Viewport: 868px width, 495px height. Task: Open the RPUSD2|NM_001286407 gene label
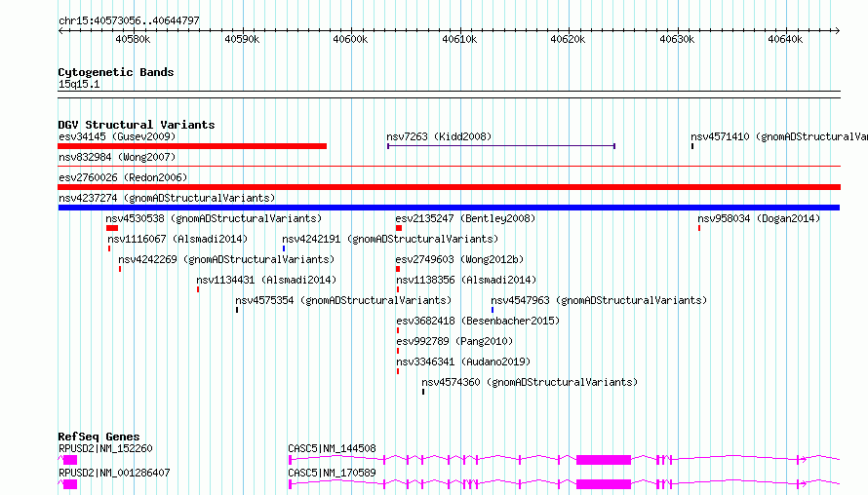pos(114,473)
